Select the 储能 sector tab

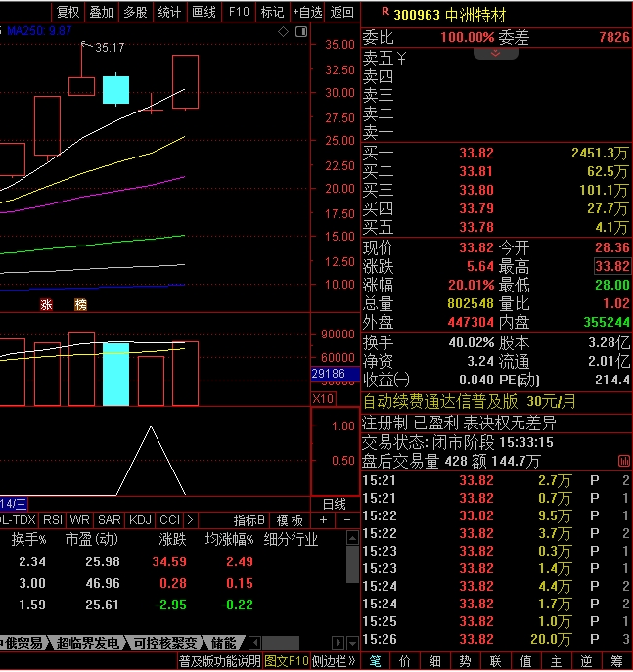(x=223, y=643)
